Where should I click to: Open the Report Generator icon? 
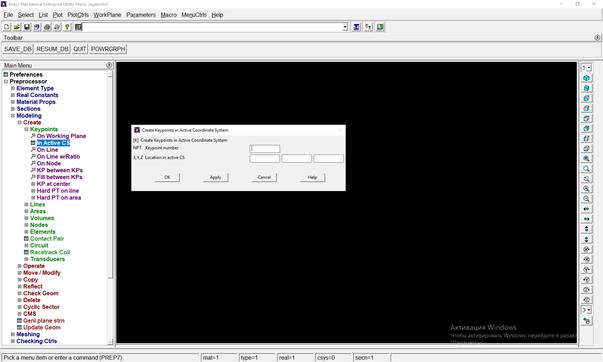(57, 27)
